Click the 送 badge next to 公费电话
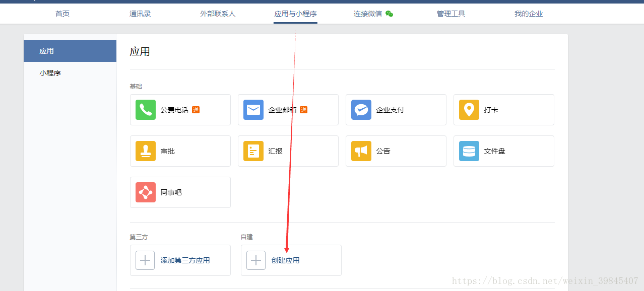644x291 pixels. (196, 110)
